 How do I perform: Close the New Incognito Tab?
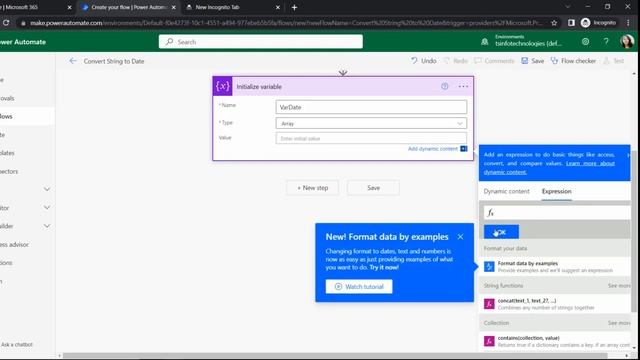tap(278, 7)
